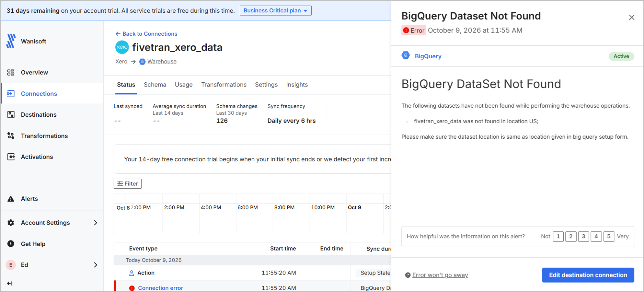The width and height of the screenshot is (644, 292).
Task: Expand the Ed user menu chevron
Action: [96, 265]
